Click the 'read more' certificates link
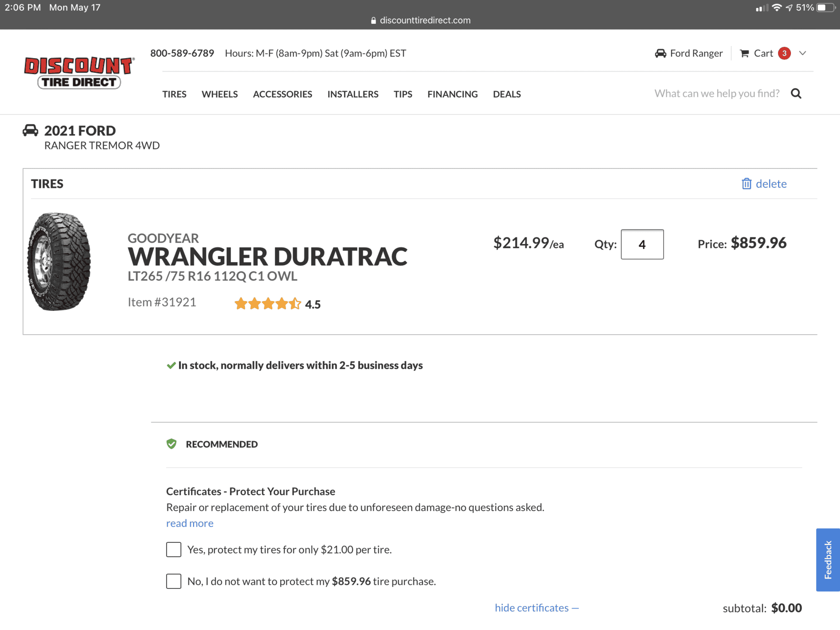840x630 pixels. click(190, 523)
